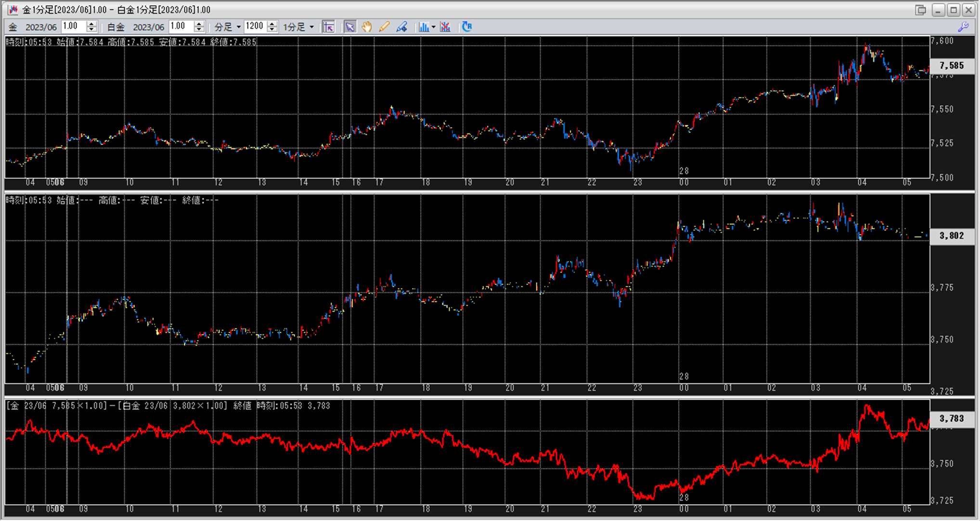Click the delete-indicators red X chart icon

click(445, 27)
